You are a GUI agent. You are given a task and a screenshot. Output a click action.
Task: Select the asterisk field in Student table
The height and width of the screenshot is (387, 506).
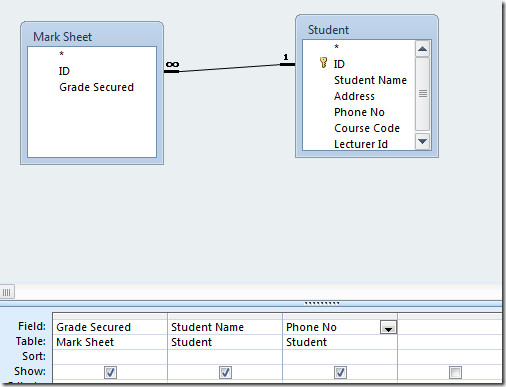(x=336, y=47)
